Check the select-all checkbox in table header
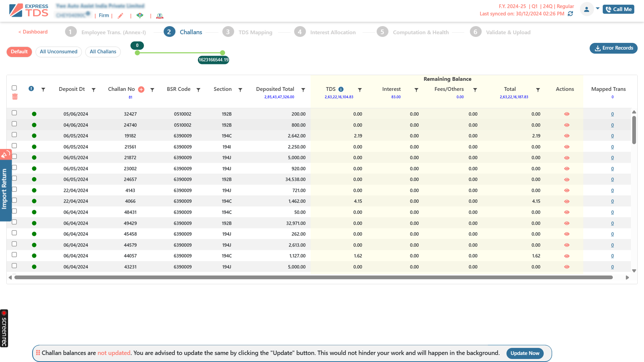The image size is (644, 362). pos(14,88)
